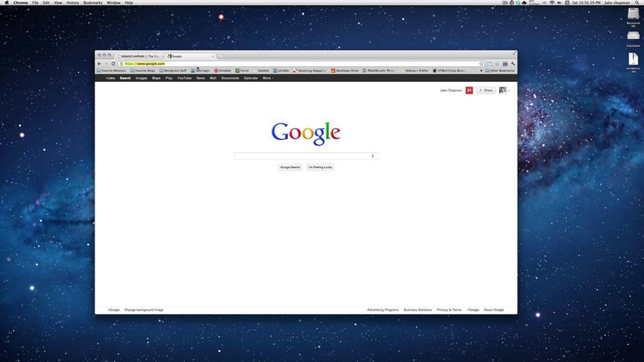The width and height of the screenshot is (644, 362).
Task: Open Spotlight search magnifier in menu bar
Action: pyautogui.click(x=637, y=3)
